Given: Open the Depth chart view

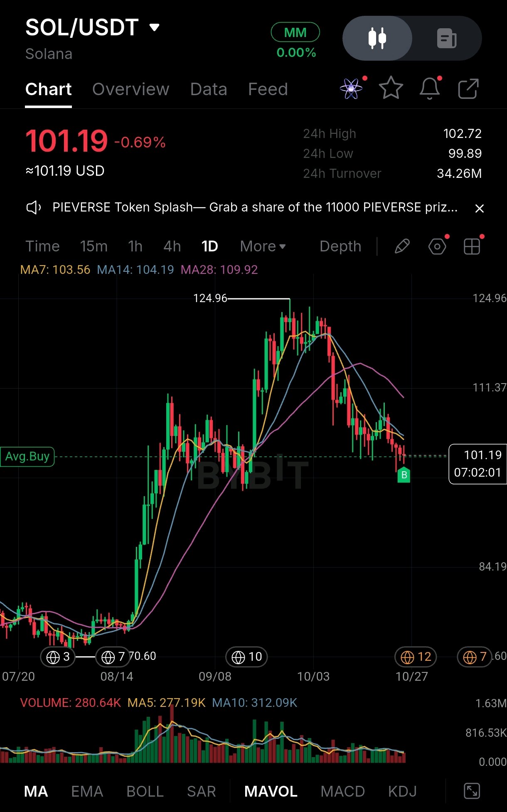Looking at the screenshot, I should (x=340, y=246).
